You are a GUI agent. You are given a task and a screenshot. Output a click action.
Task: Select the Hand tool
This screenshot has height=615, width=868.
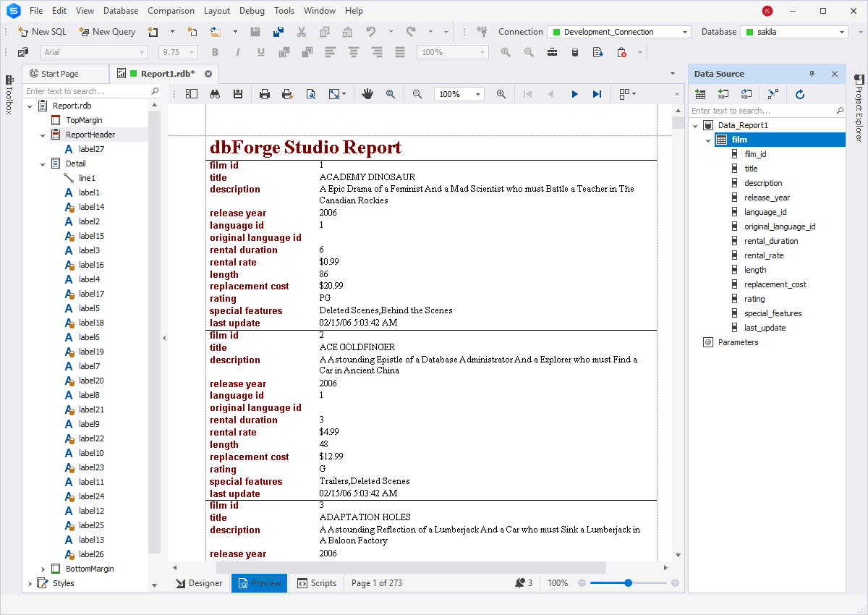(x=367, y=94)
